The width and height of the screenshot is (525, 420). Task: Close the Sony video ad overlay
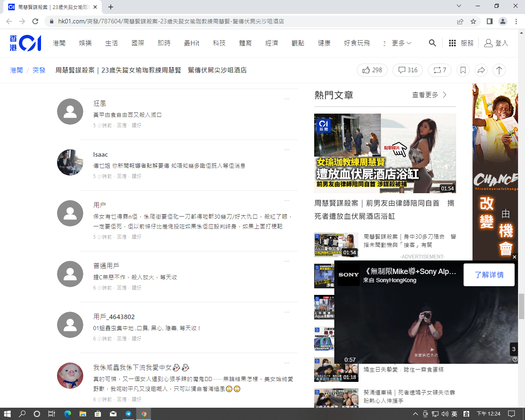pos(514,257)
